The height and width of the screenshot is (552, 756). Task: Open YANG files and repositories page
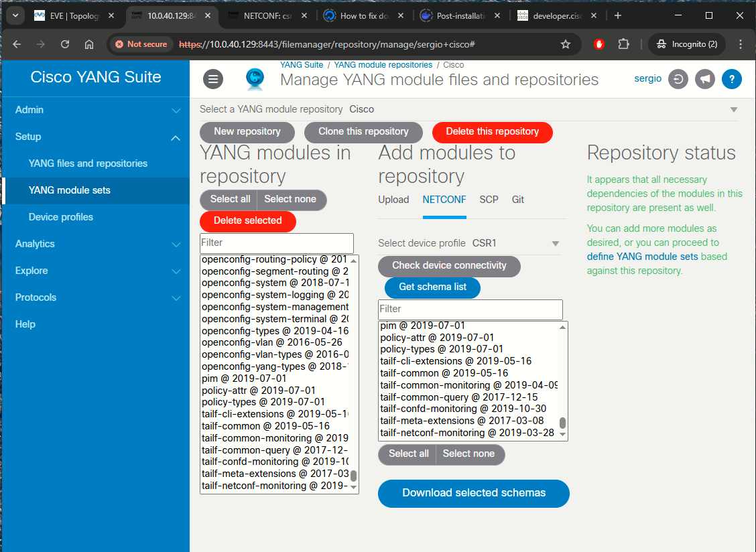click(95, 163)
